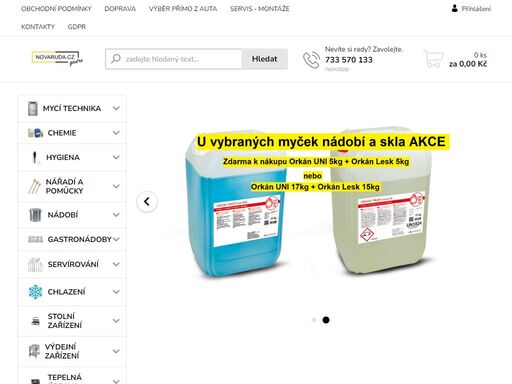Viewport: 512px width, 384px height.
Task: Open Gastronádoby category link
Action: coord(79,239)
